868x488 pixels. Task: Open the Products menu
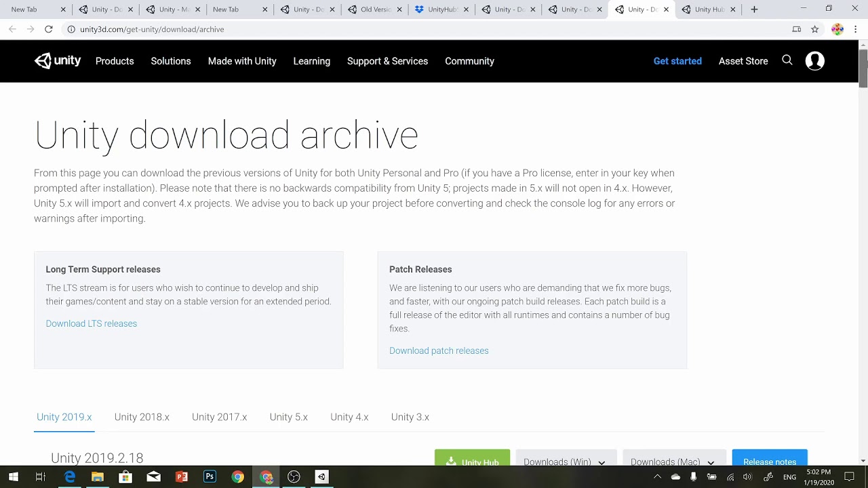pyautogui.click(x=114, y=61)
